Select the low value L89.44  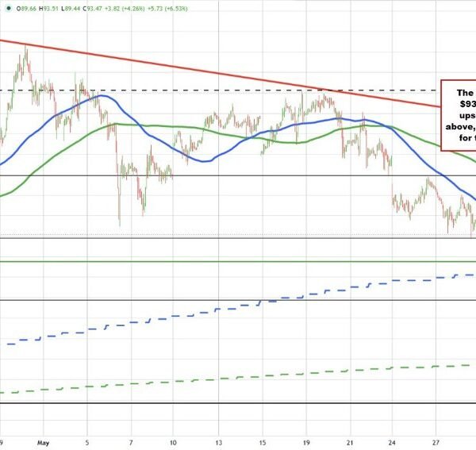click(x=71, y=9)
